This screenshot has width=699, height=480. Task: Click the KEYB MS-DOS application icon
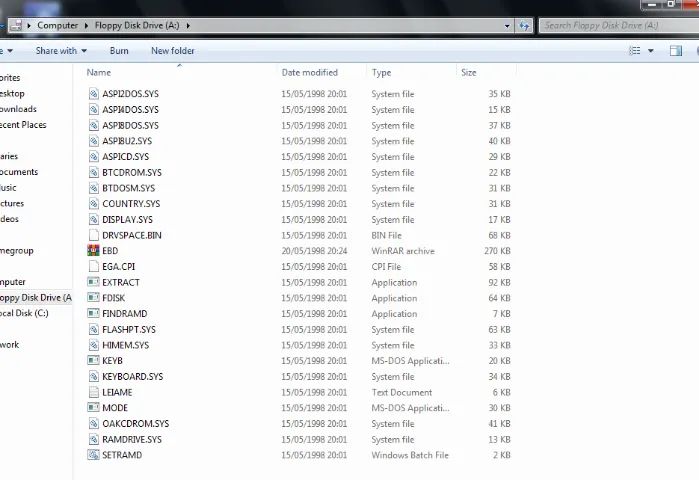tap(93, 361)
